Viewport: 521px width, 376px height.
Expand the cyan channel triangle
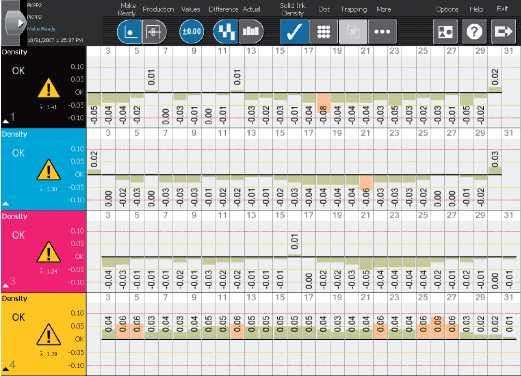coord(6,204)
